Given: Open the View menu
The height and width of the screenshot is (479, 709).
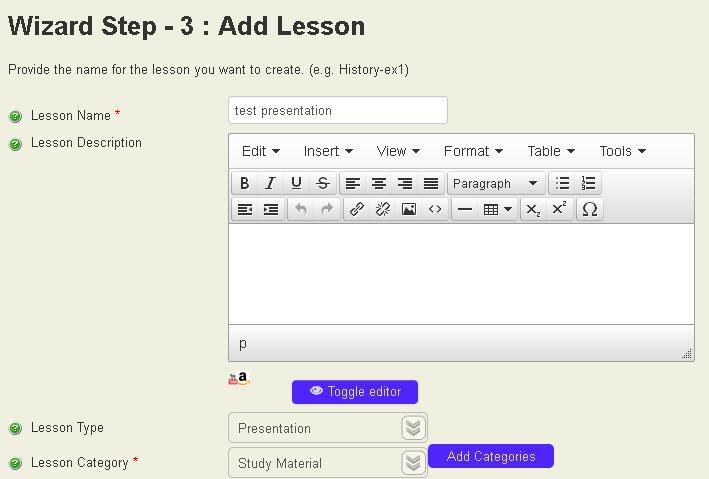Looking at the screenshot, I should [398, 151].
